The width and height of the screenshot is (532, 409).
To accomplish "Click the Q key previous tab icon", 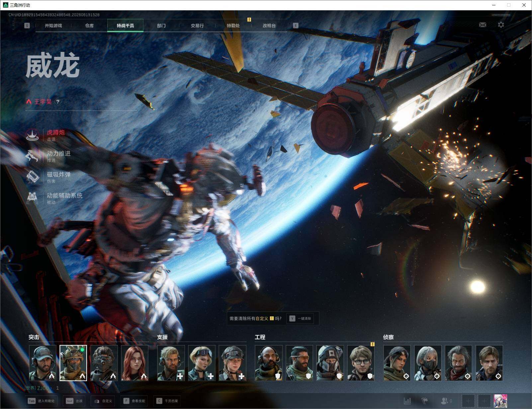I will click(x=27, y=26).
